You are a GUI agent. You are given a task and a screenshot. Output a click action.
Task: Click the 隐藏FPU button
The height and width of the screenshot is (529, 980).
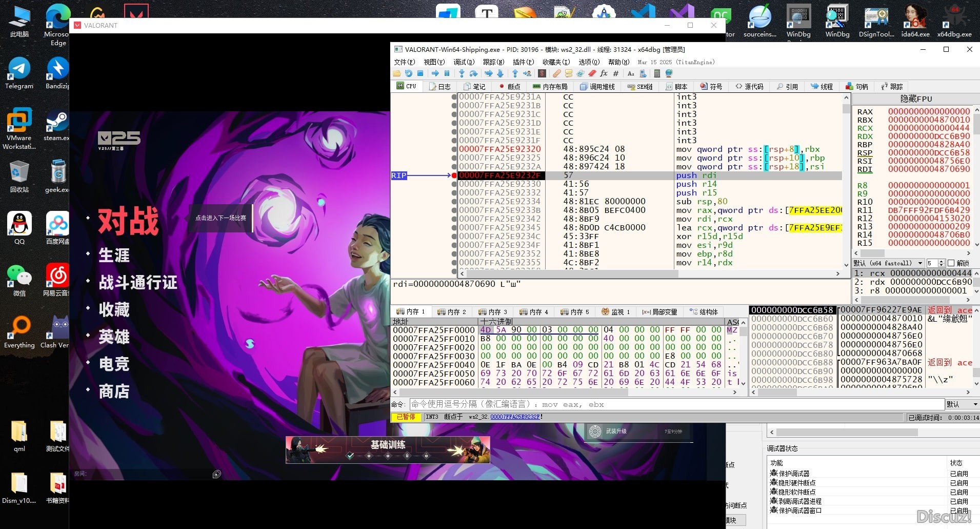point(916,99)
